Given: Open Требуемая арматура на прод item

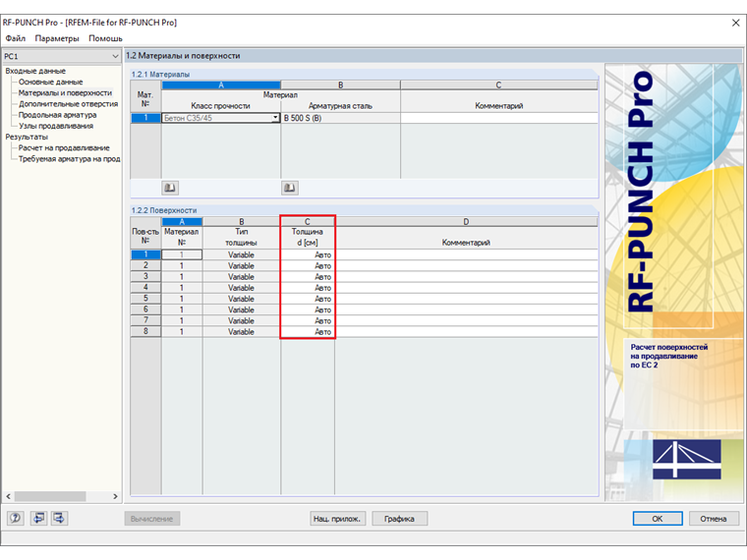Looking at the screenshot, I should pos(69,158).
